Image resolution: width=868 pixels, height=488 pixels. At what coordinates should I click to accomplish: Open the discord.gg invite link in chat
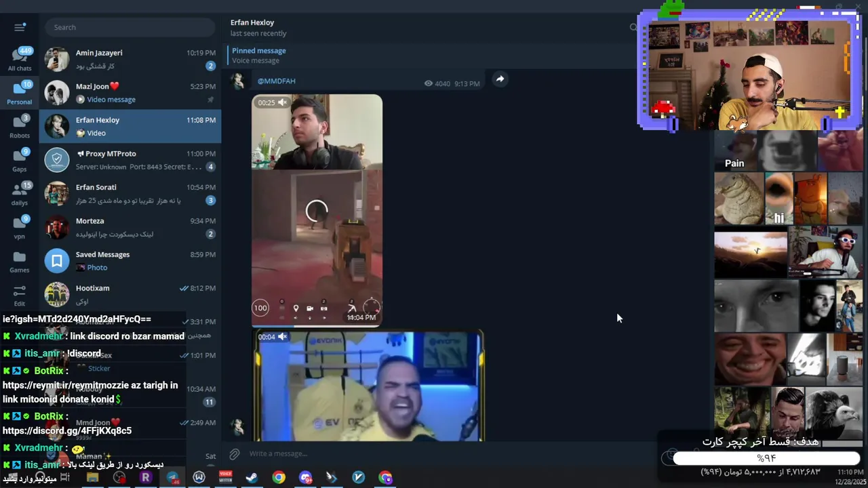[67, 430]
